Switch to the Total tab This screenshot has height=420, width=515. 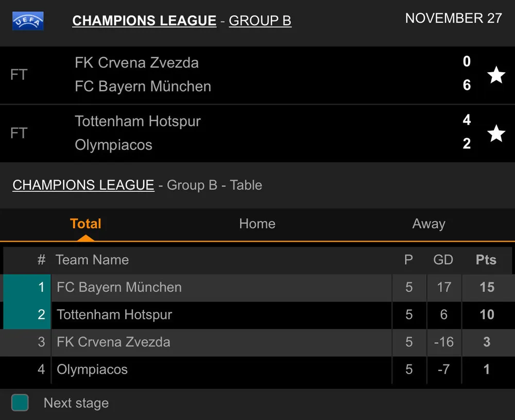[x=85, y=224]
